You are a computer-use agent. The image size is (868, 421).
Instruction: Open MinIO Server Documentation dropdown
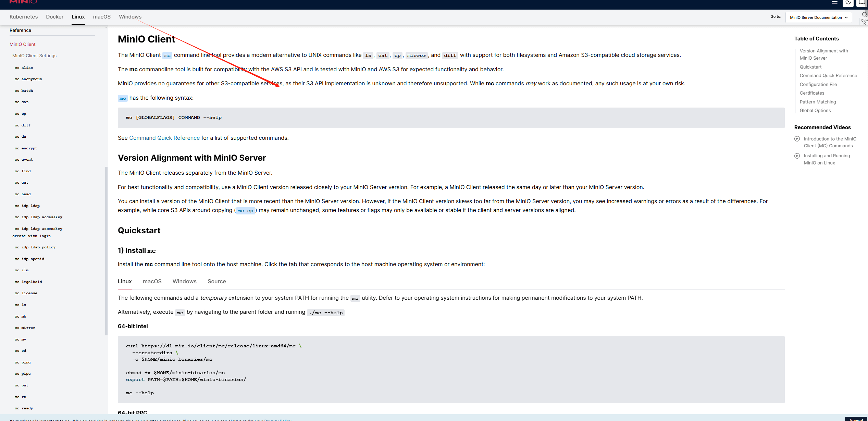click(x=818, y=17)
